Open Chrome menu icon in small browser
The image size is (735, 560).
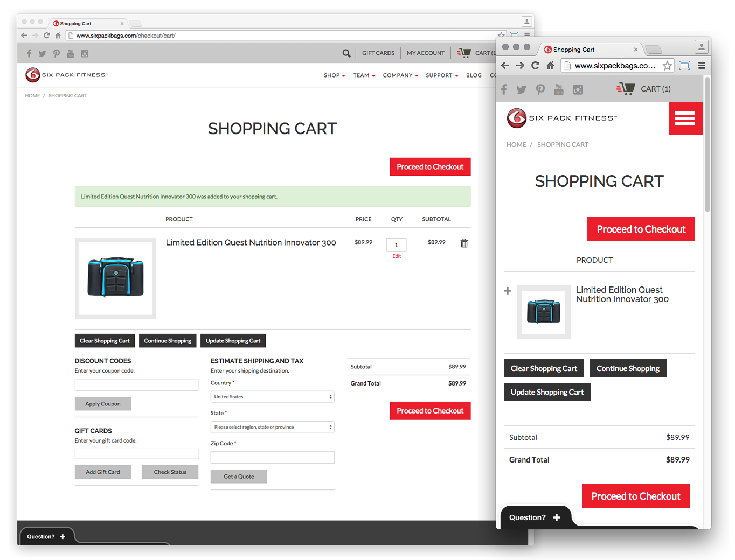(x=702, y=66)
